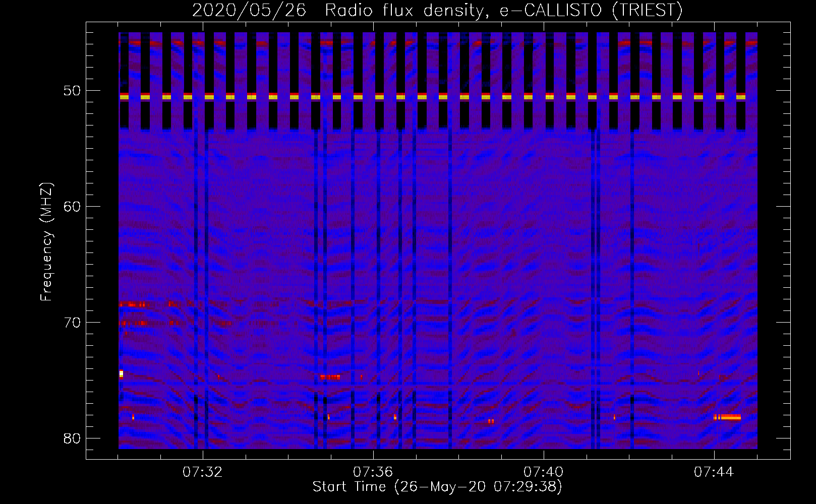Select the 07:32 time axis label
Image resolution: width=816 pixels, height=504 pixels.
pyautogui.click(x=202, y=472)
